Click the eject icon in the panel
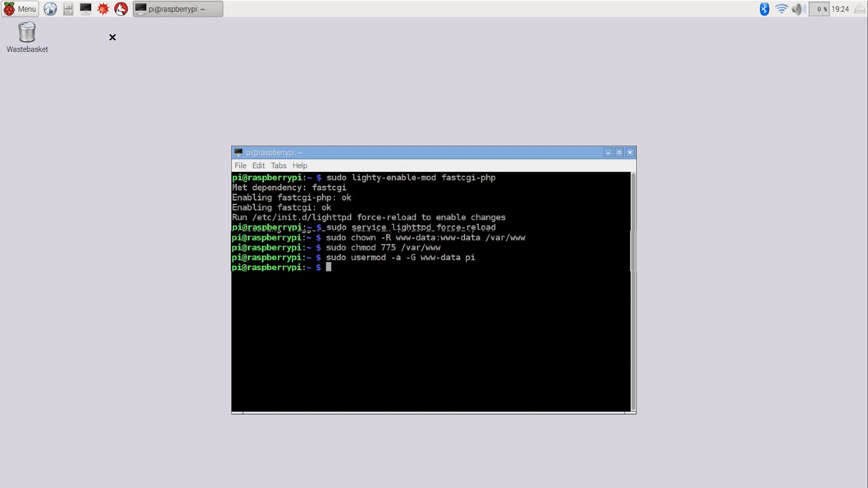868x488 pixels. point(859,9)
